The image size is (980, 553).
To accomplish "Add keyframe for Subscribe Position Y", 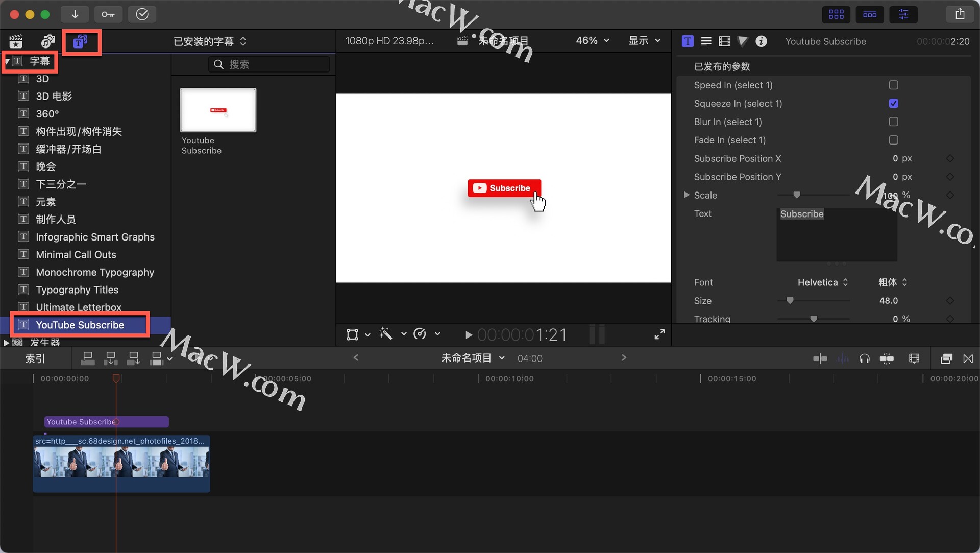I will pos(950,177).
